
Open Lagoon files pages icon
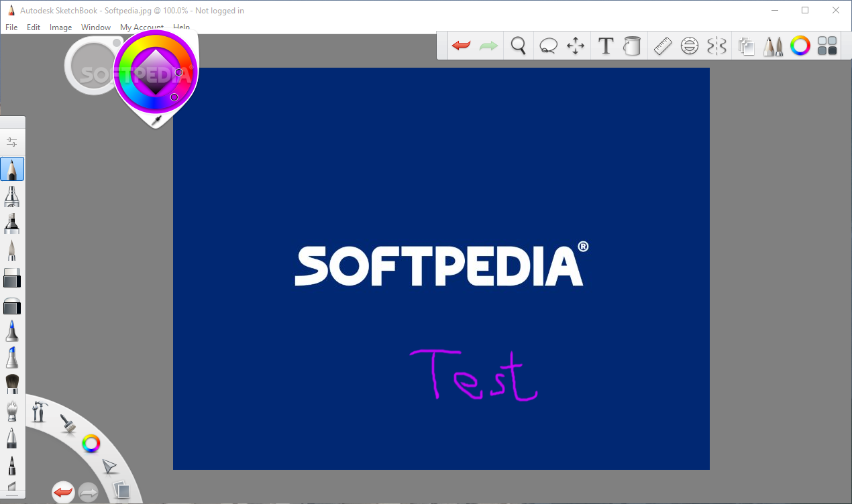click(x=121, y=491)
